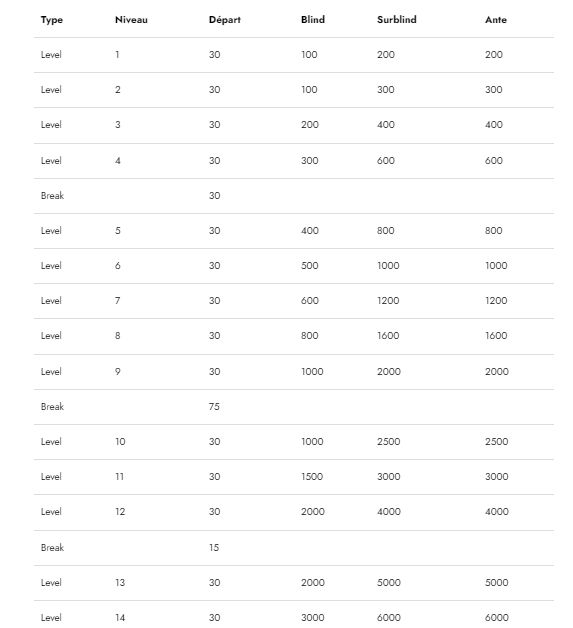Select the Départ column header
This screenshot has height=628, width=573.
pos(225,20)
